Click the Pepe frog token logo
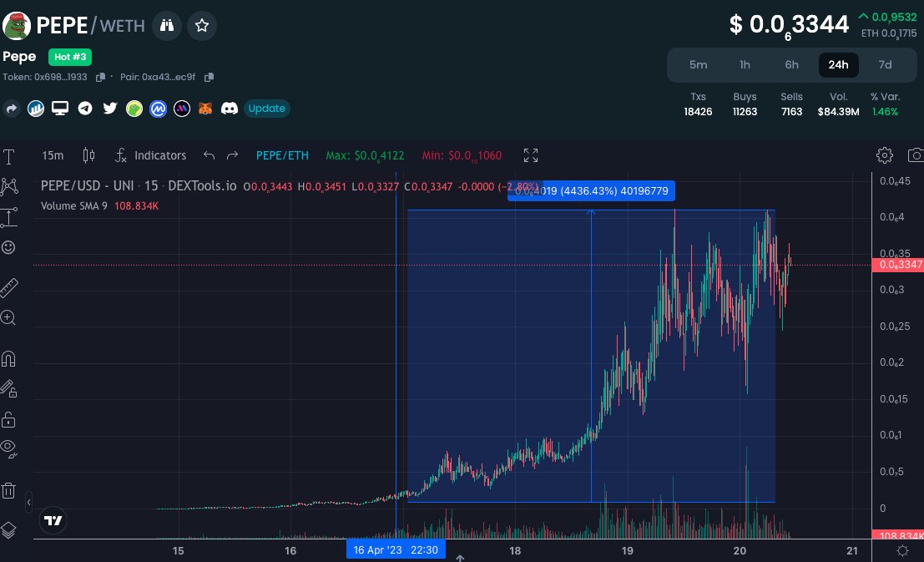 click(x=17, y=25)
